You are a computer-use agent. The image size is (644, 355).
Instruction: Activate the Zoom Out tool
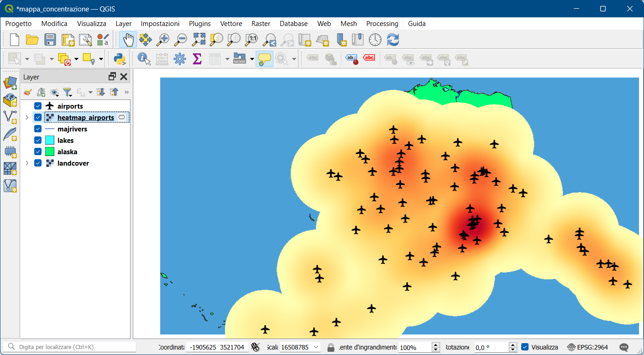[x=181, y=40]
